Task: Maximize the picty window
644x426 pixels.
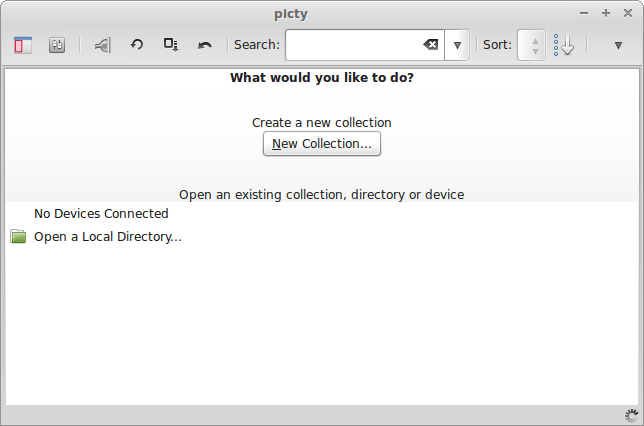Action: click(606, 12)
